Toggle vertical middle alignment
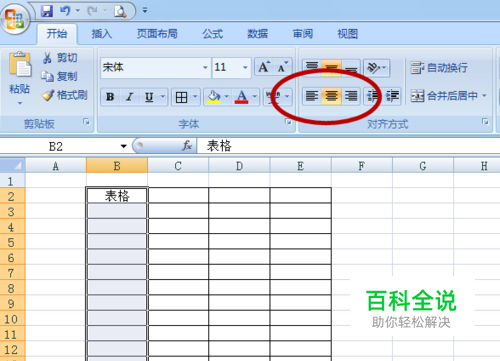 331,68
